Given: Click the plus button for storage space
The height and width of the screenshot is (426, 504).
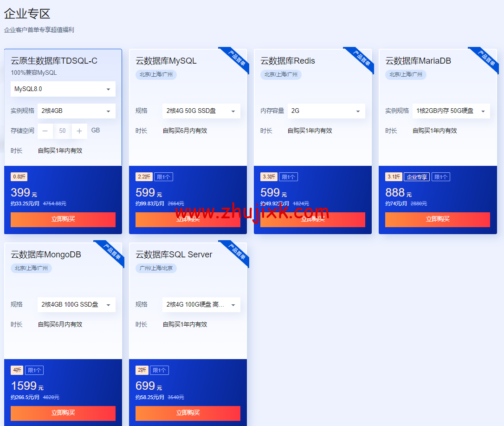Looking at the screenshot, I should click(x=79, y=131).
